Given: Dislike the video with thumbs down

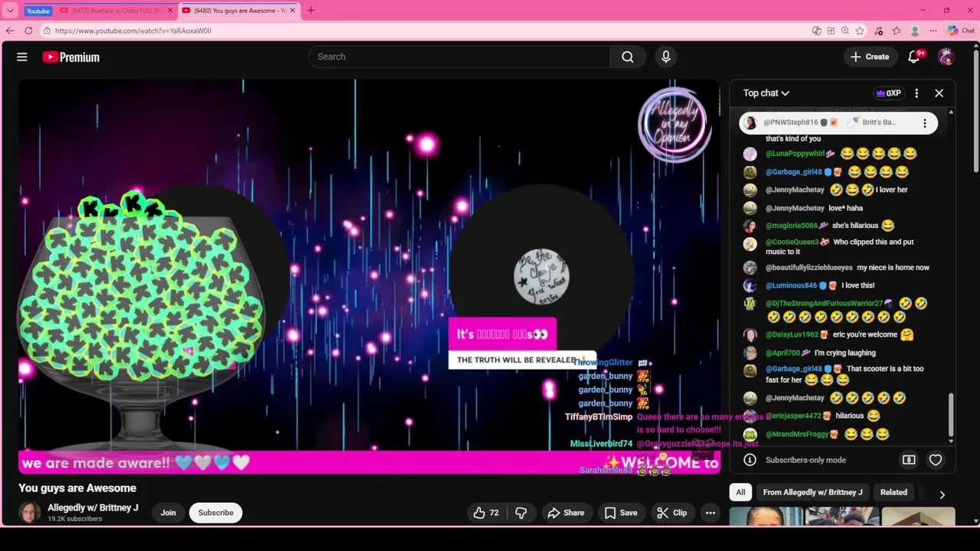Looking at the screenshot, I should tap(521, 513).
